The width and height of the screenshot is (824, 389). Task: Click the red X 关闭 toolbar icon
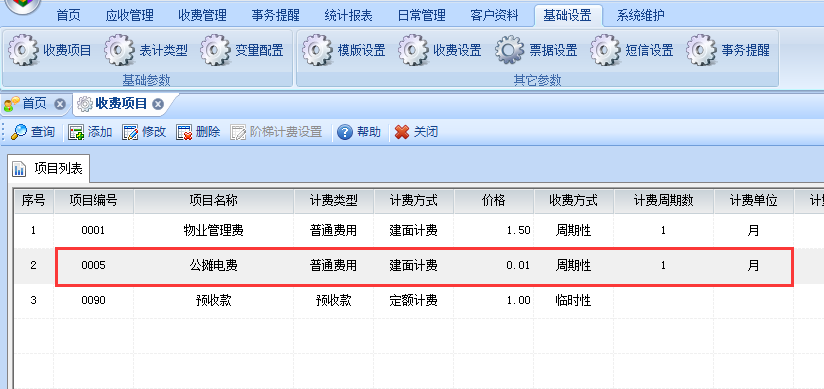(x=401, y=132)
